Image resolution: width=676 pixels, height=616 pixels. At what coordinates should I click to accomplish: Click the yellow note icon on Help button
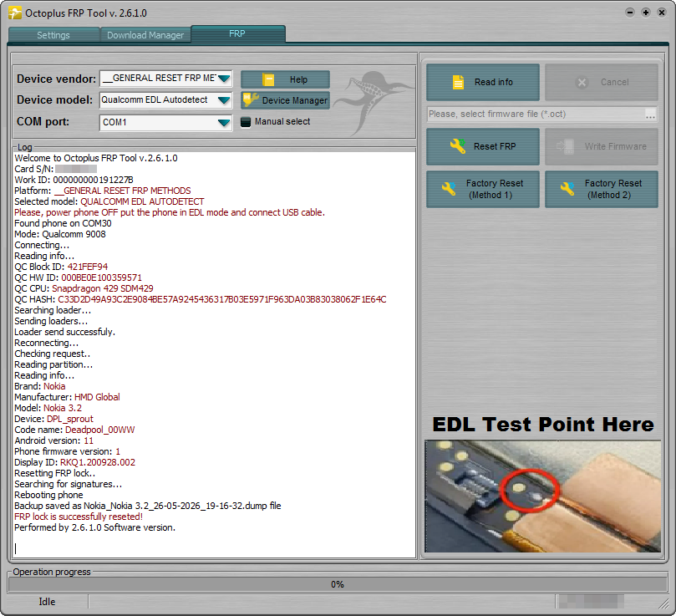pos(268,79)
